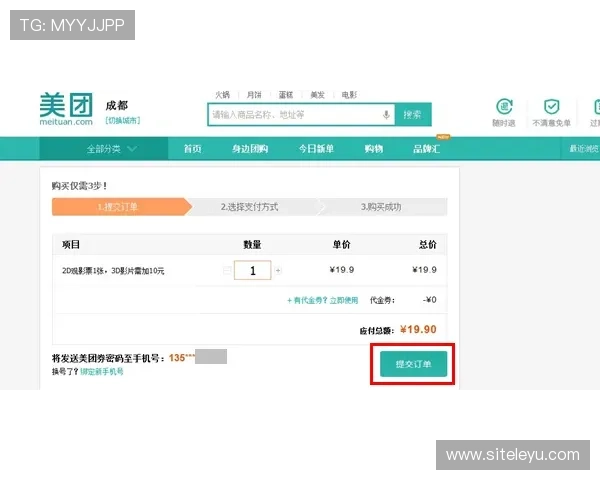Increase ticket quantity with plus button

click(x=278, y=271)
